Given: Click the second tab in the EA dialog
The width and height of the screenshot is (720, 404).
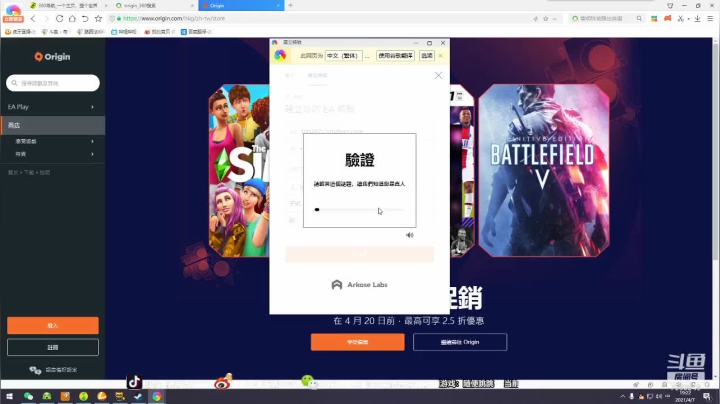Looking at the screenshot, I should pos(317,75).
